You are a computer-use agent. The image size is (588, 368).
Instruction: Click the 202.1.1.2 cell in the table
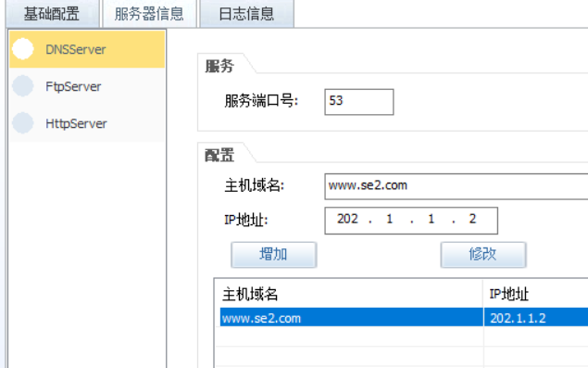[536, 318]
